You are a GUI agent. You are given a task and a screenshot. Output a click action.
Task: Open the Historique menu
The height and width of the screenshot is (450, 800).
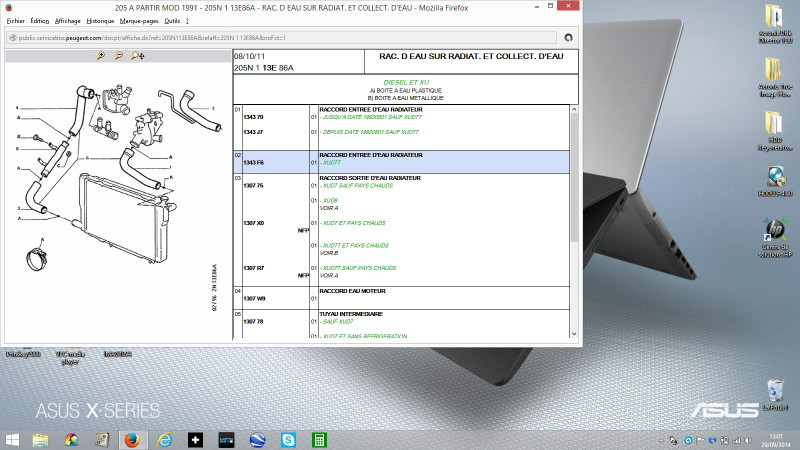coord(100,21)
